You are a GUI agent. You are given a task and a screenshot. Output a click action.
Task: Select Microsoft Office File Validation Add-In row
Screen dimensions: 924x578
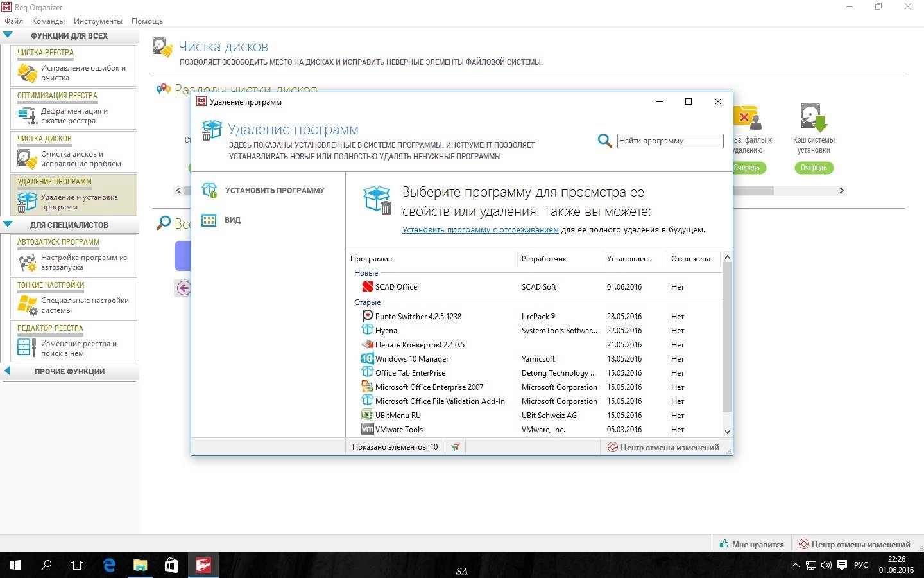(535, 401)
